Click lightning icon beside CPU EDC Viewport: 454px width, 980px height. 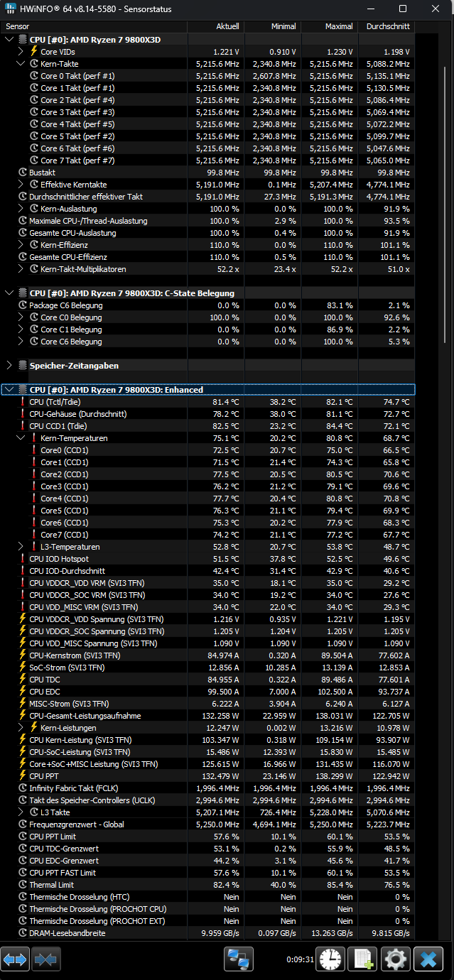pyautogui.click(x=23, y=692)
